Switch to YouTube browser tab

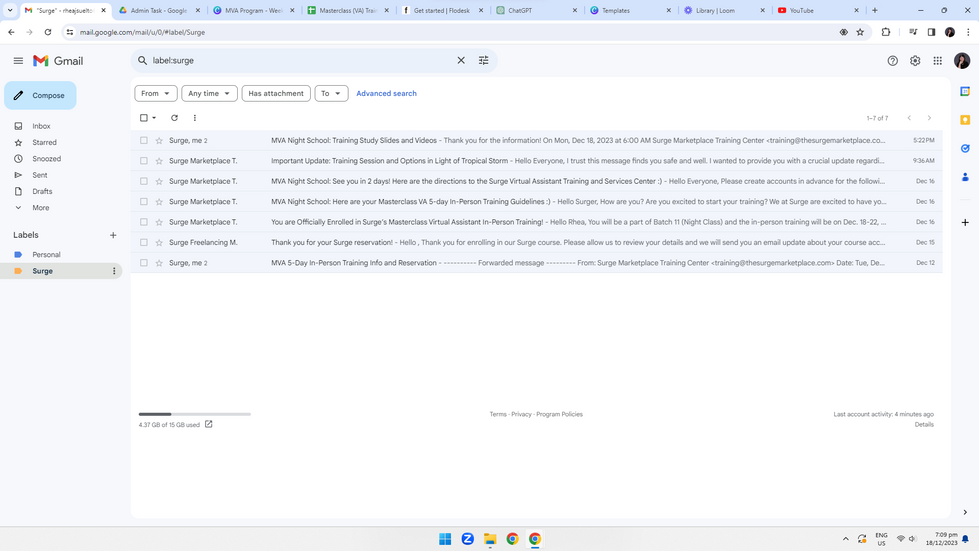(x=818, y=11)
